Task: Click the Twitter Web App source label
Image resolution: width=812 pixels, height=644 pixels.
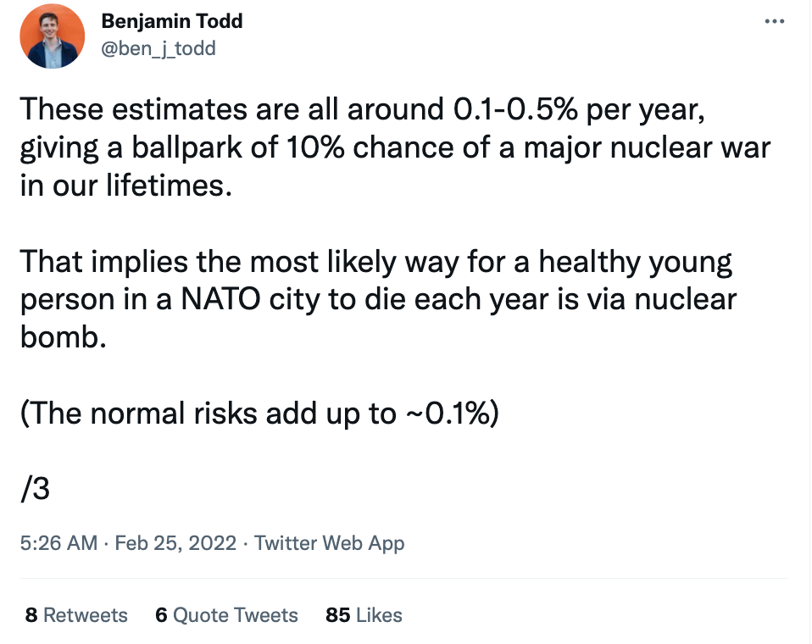Action: [330, 543]
